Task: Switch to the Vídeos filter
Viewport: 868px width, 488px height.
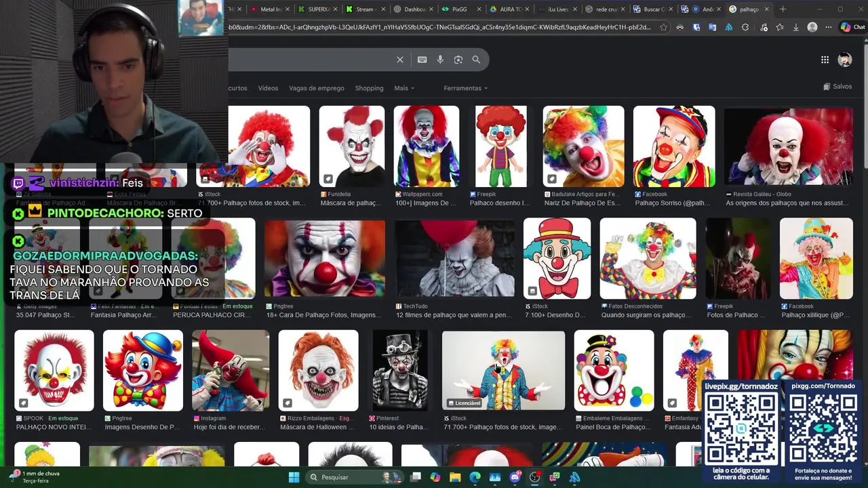Action: point(268,88)
